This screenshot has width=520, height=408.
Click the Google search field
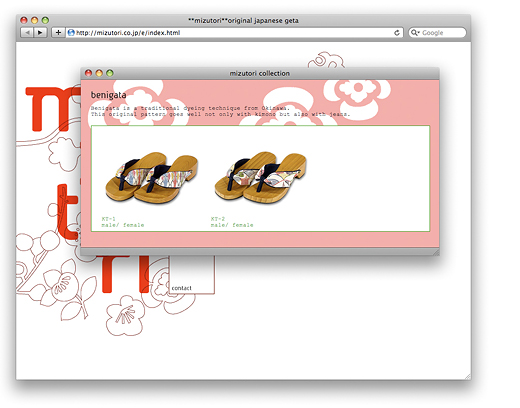pyautogui.click(x=437, y=33)
